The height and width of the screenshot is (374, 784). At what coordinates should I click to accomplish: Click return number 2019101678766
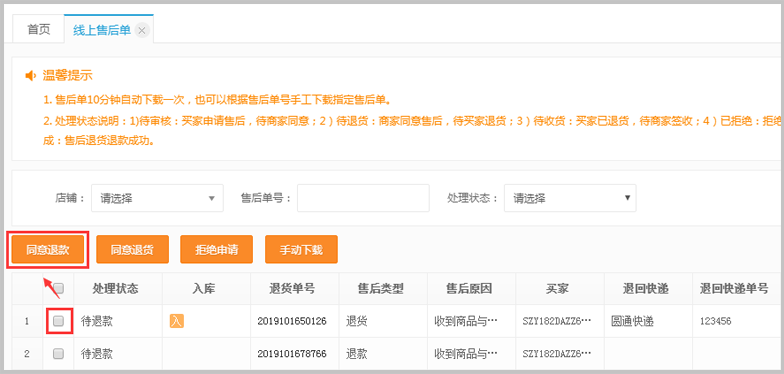[292, 354]
